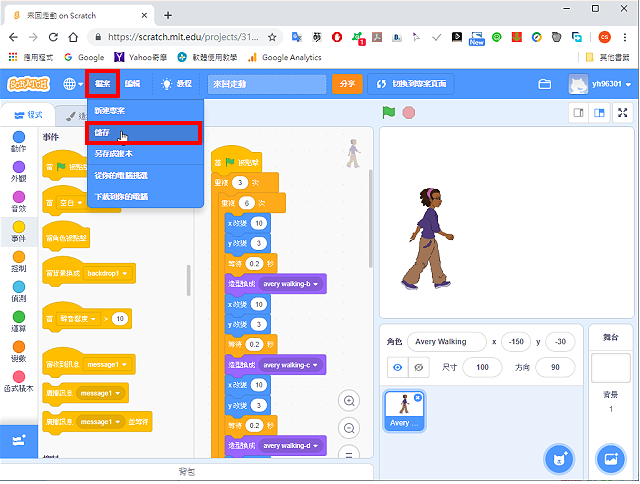The width and height of the screenshot is (640, 484).
Task: Hide the sprite with the crossed-eye button
Action: 419,368
